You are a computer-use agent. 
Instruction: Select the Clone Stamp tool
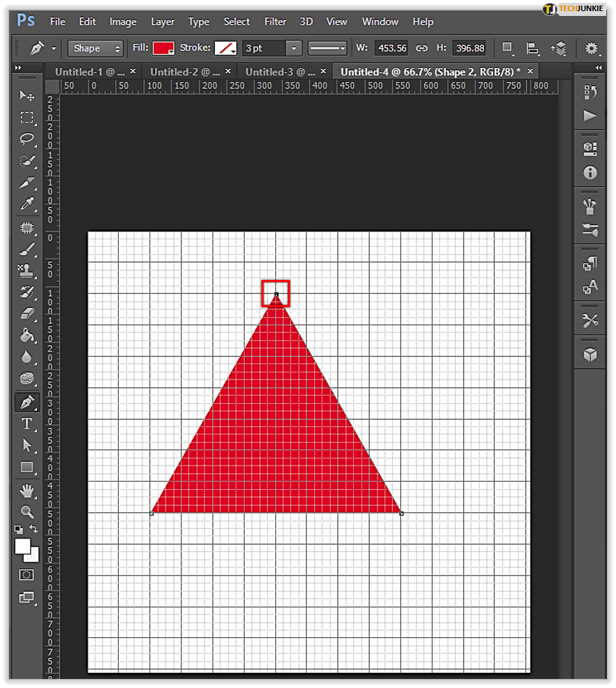click(27, 271)
